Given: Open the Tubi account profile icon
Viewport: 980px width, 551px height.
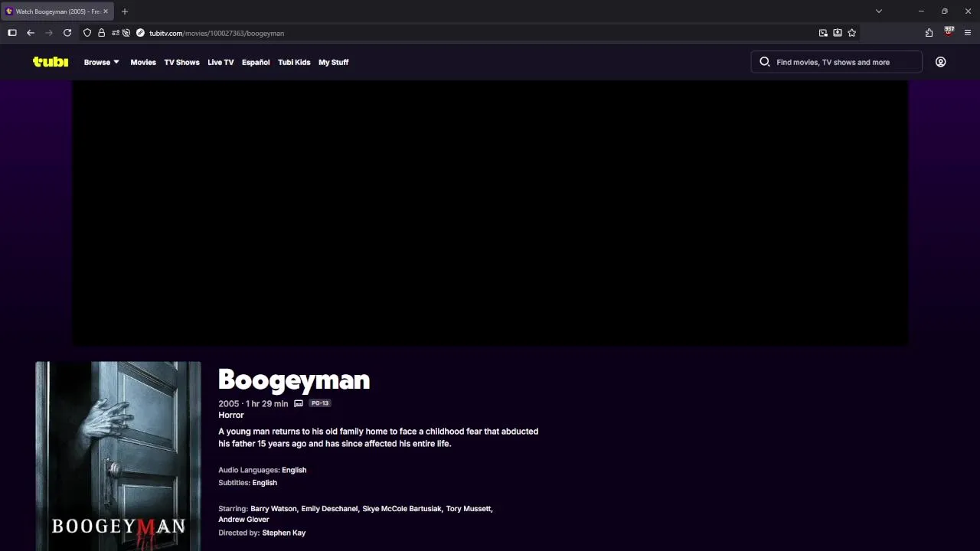Looking at the screenshot, I should tap(940, 62).
